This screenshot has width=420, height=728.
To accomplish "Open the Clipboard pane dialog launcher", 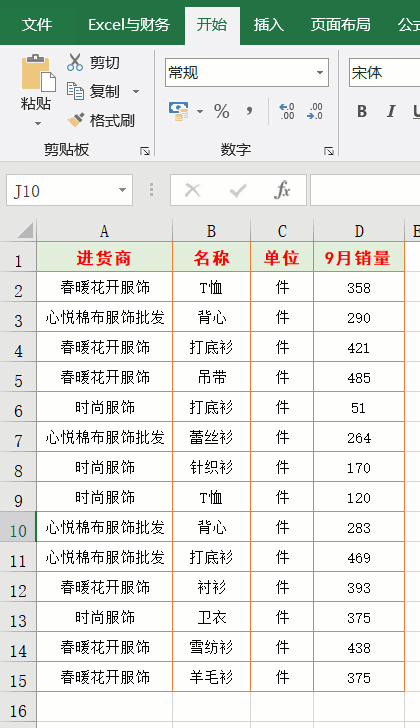I will 145,150.
